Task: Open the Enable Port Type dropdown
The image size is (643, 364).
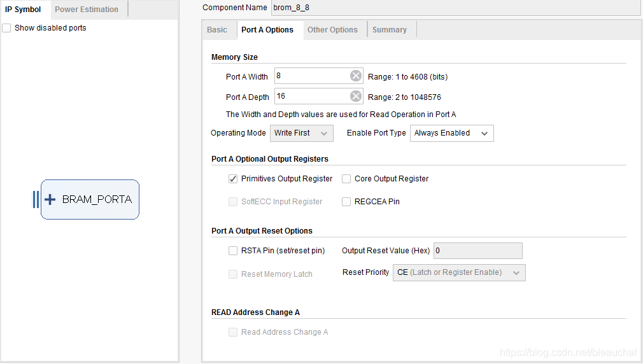Action: (x=451, y=133)
